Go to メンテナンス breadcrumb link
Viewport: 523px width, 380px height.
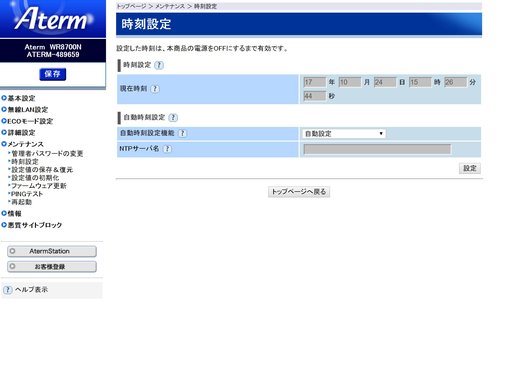click(170, 6)
